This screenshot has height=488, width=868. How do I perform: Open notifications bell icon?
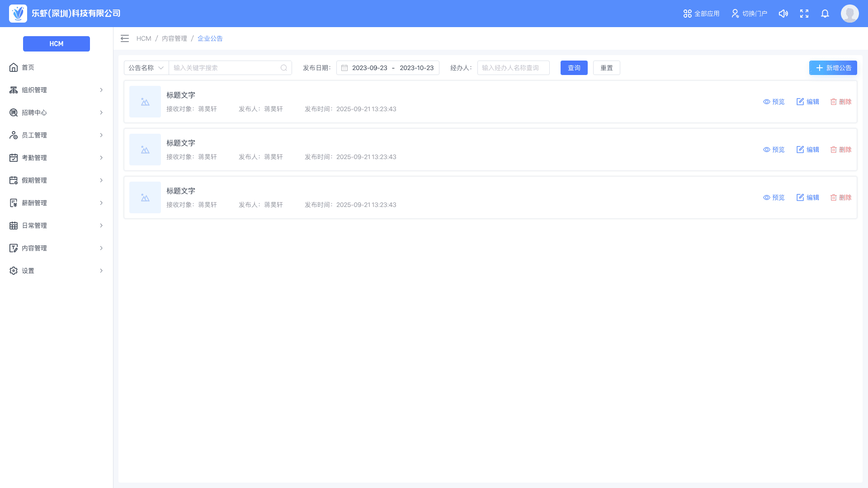(x=825, y=14)
